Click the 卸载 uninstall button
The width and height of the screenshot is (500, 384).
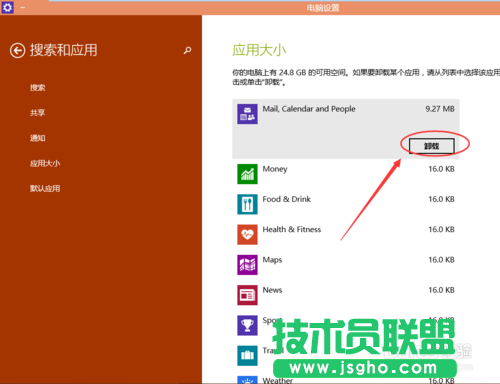(432, 146)
